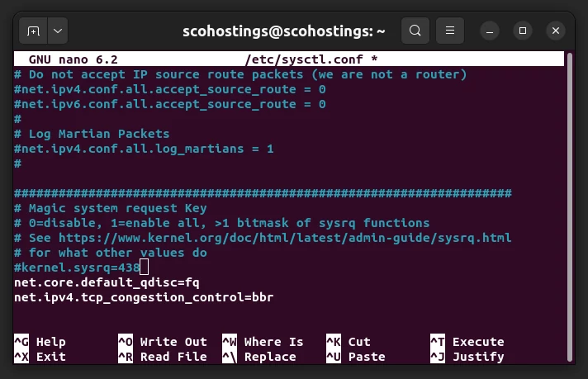Click the ^R Read File shortcut

click(x=163, y=357)
